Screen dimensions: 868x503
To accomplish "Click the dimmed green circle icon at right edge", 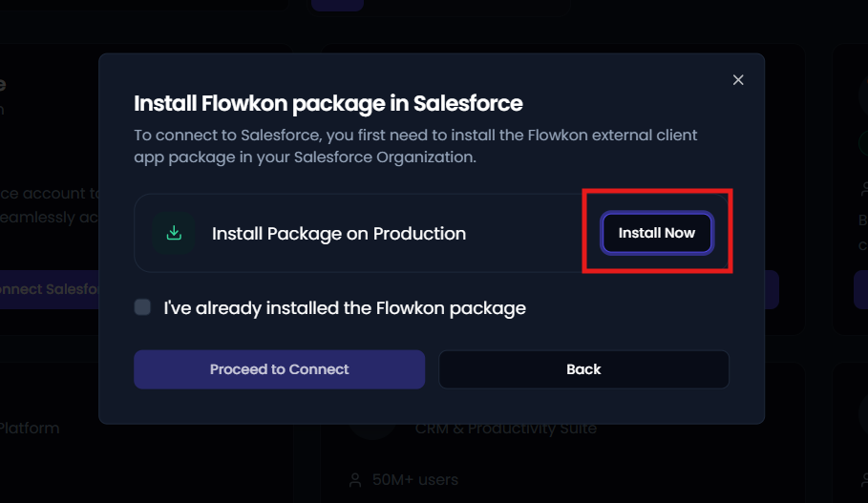I will coord(863,143).
